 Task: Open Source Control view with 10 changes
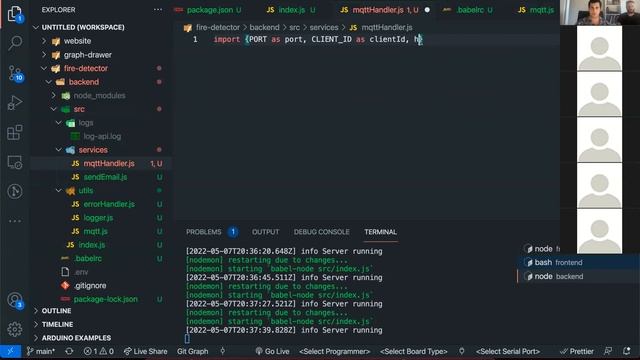pyautogui.click(x=15, y=73)
